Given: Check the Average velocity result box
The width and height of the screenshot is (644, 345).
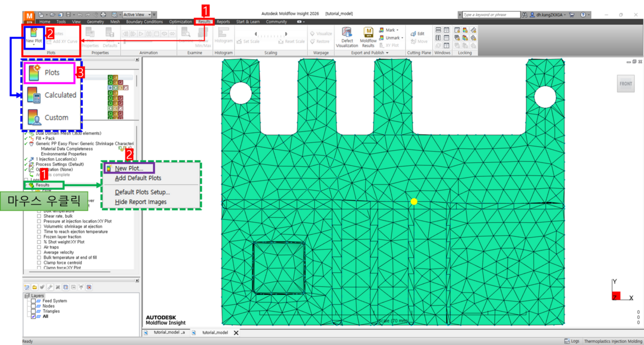Looking at the screenshot, I should point(39,252).
